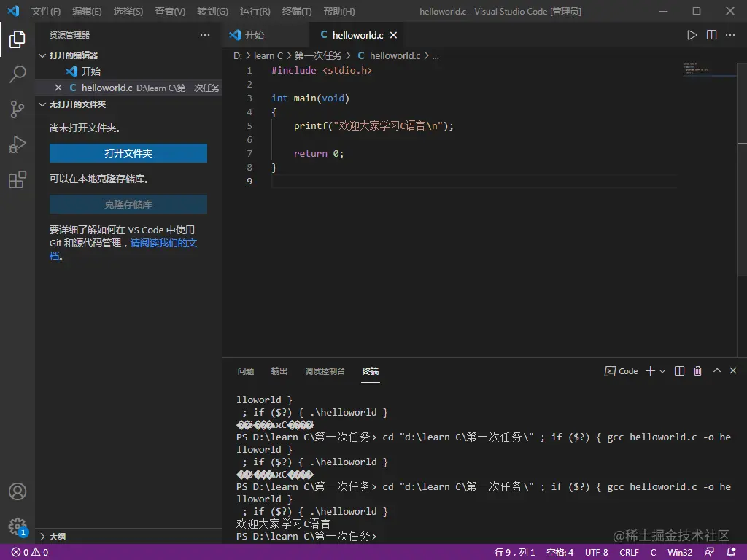Image resolution: width=747 pixels, height=560 pixels.
Task: Open the 查看(V) menu
Action: point(170,11)
